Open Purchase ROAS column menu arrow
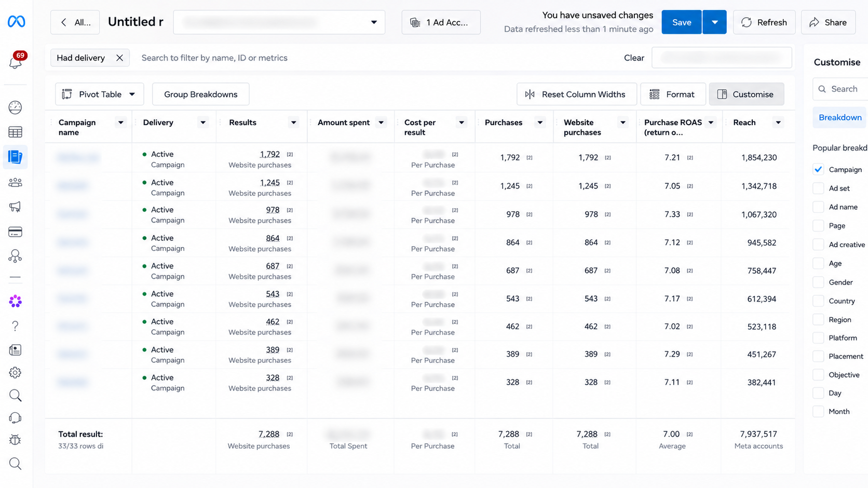The width and height of the screenshot is (868, 488). tap(711, 123)
